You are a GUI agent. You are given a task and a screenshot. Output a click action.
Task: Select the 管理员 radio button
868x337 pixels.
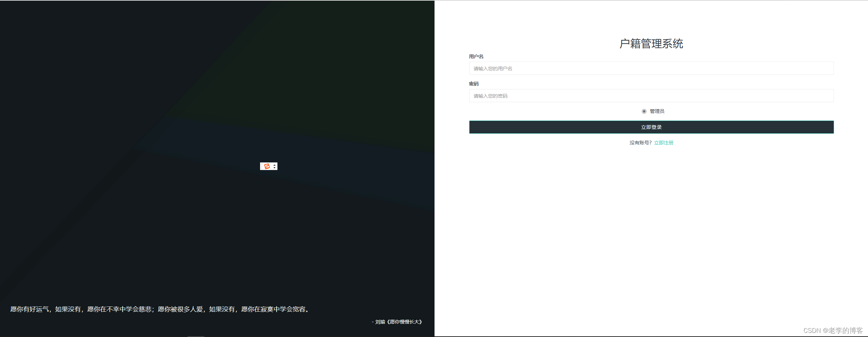click(644, 111)
